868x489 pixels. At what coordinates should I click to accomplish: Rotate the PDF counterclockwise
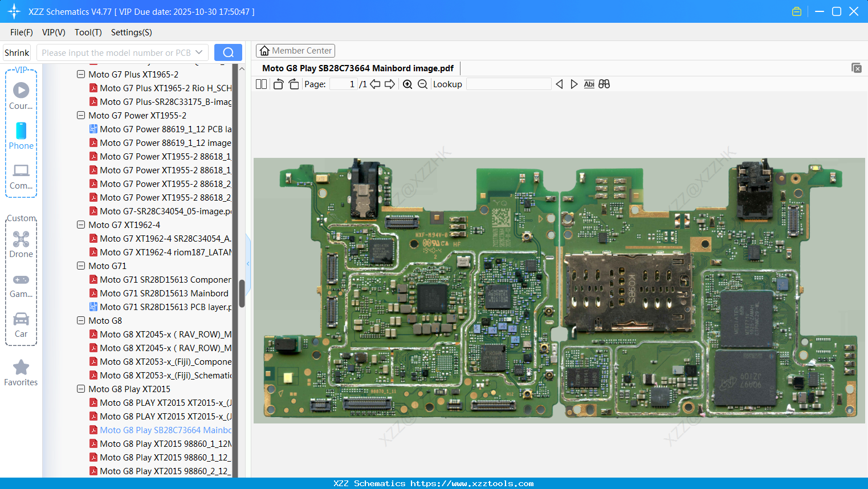point(278,84)
